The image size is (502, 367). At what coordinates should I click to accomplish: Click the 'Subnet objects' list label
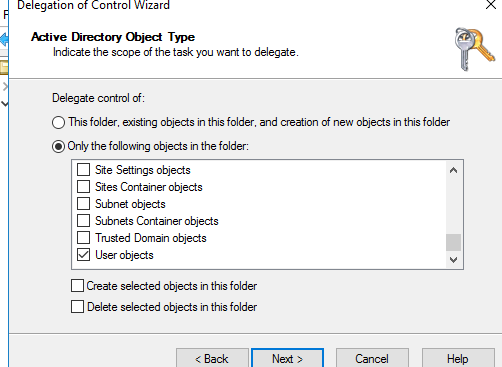pyautogui.click(x=130, y=204)
